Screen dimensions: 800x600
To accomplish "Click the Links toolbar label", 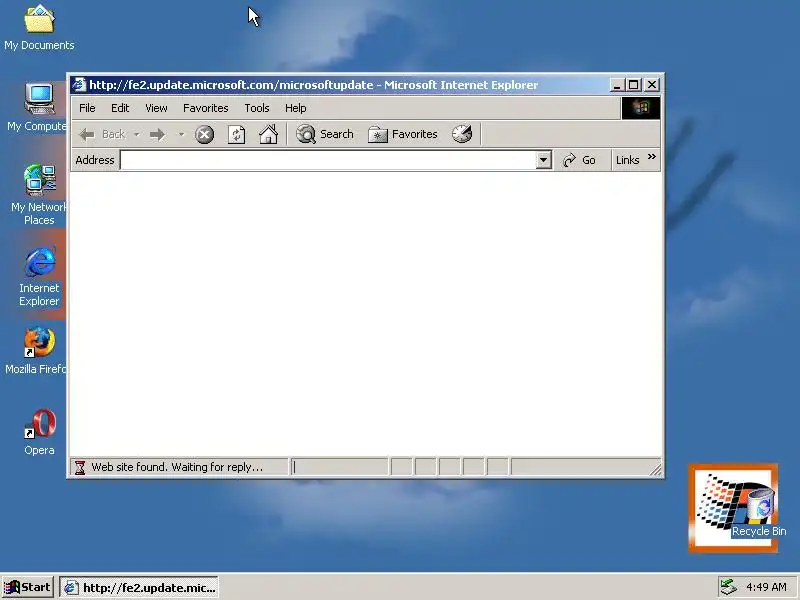I will pyautogui.click(x=627, y=160).
